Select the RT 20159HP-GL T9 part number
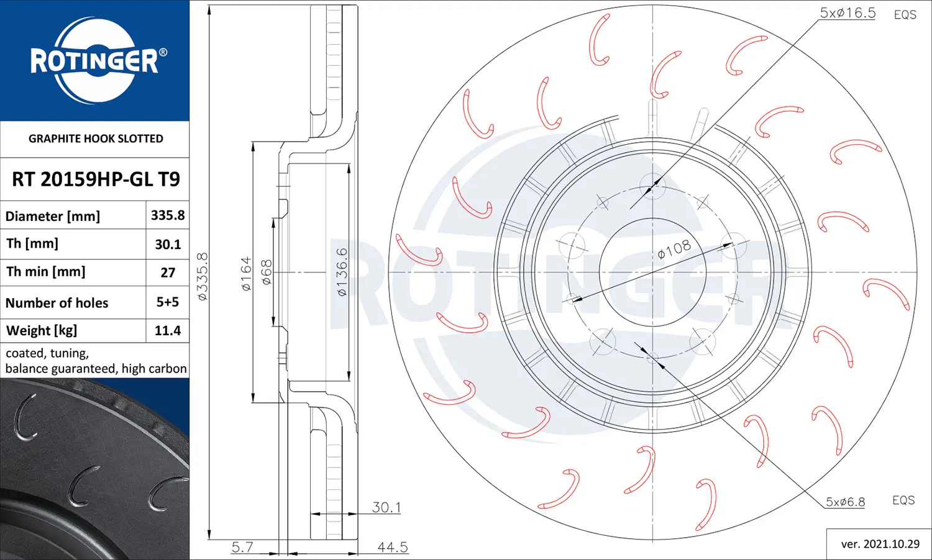 (96, 179)
